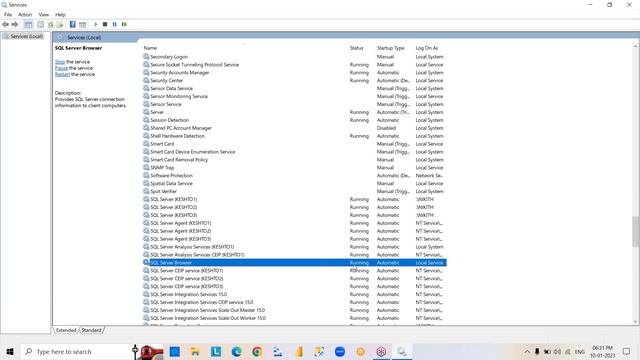This screenshot has width=640, height=360.
Task: Click the Refresh toolbar icon
Action: (x=51, y=24)
